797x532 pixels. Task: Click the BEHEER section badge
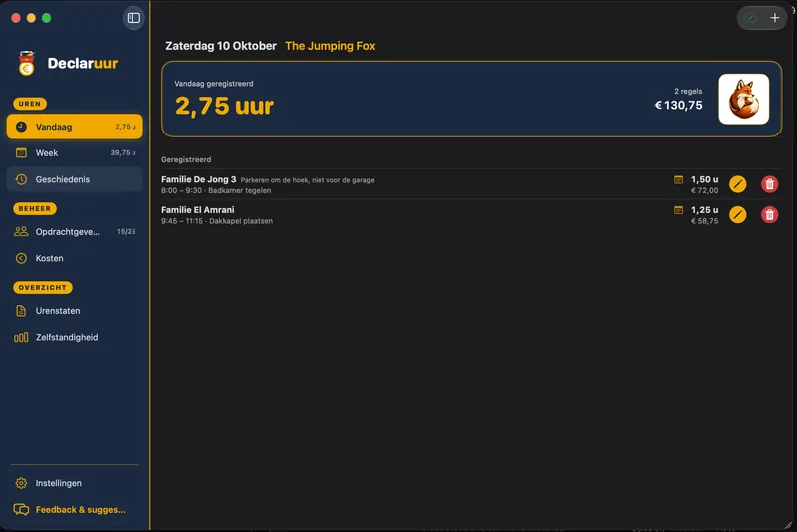[x=35, y=209]
